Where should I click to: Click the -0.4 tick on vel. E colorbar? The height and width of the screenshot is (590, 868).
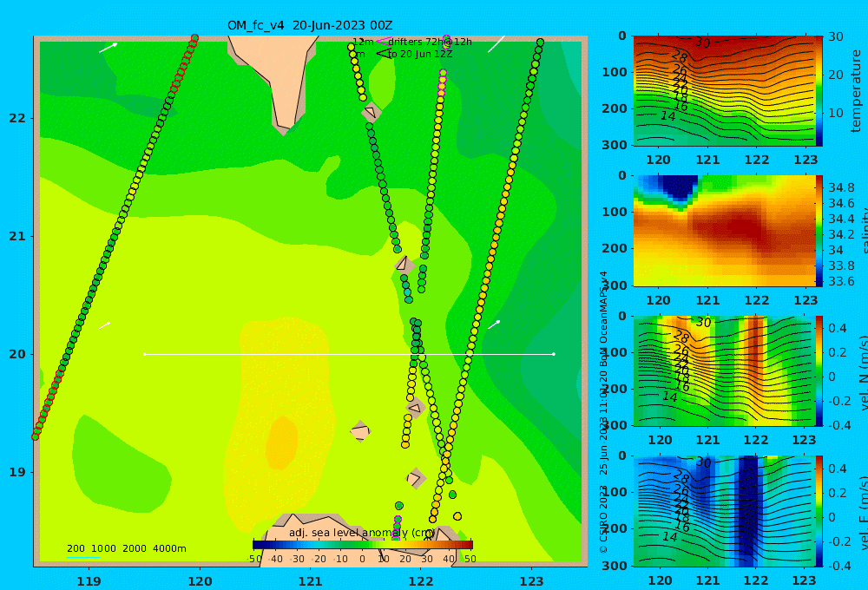838,566
